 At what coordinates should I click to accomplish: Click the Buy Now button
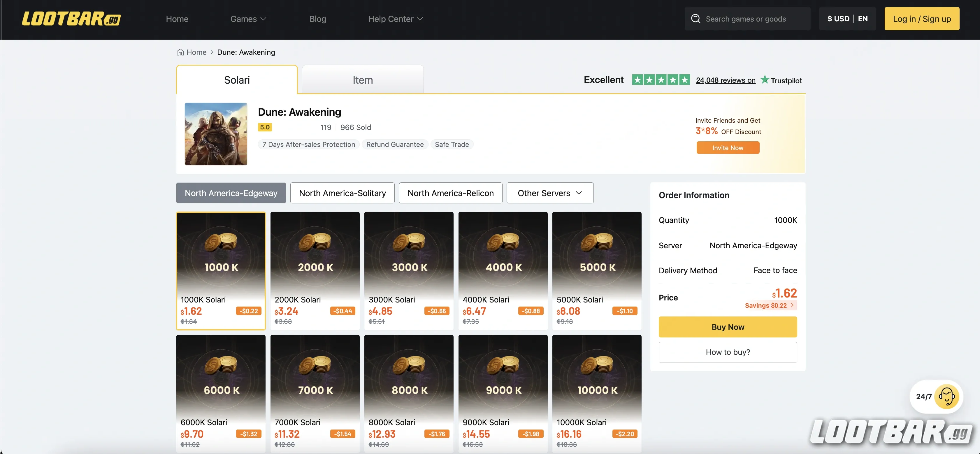click(727, 327)
